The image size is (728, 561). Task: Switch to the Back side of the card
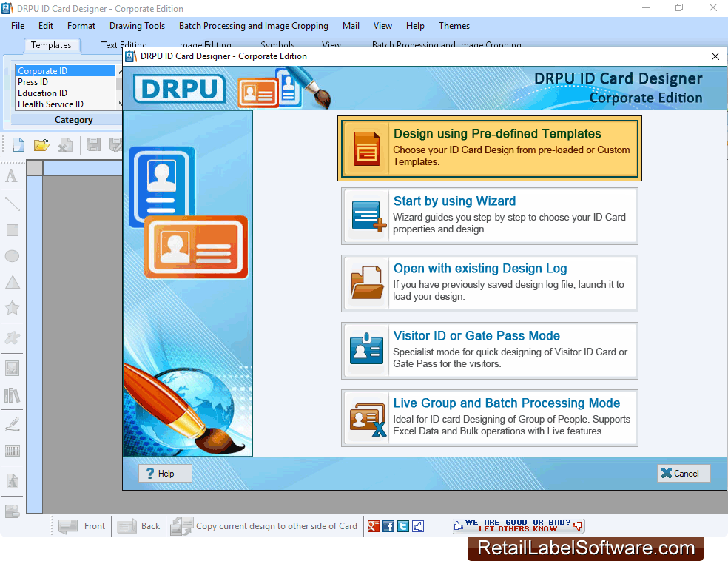(138, 525)
